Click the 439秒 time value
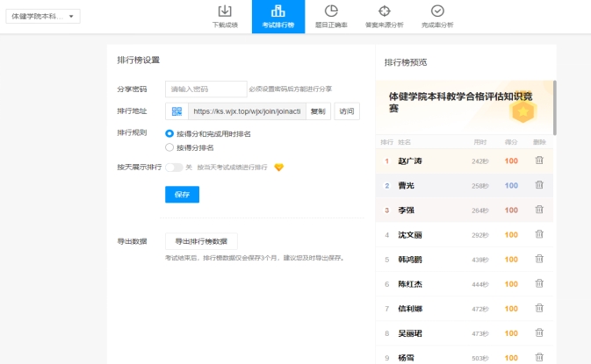 [x=480, y=261]
